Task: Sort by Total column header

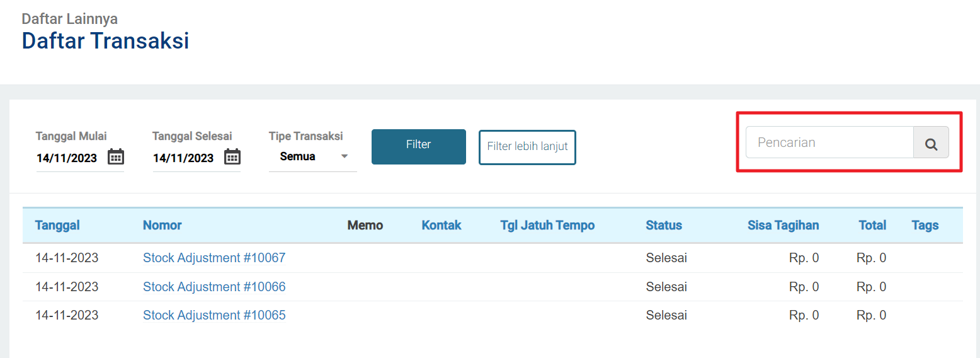Action: tap(872, 225)
